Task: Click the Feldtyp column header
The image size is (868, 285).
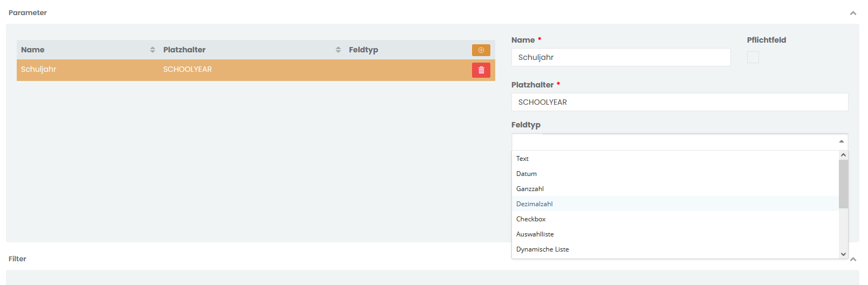Action: [x=364, y=50]
